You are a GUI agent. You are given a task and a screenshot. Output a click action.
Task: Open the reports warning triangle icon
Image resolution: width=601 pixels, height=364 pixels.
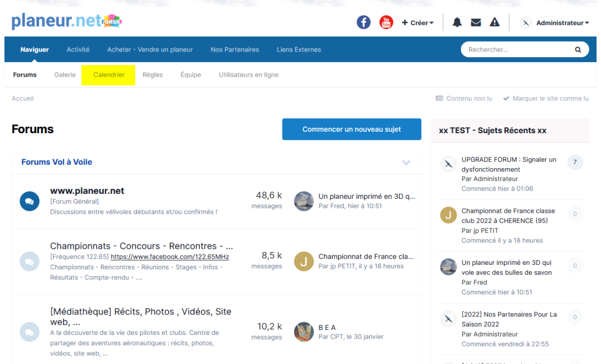pyautogui.click(x=495, y=23)
